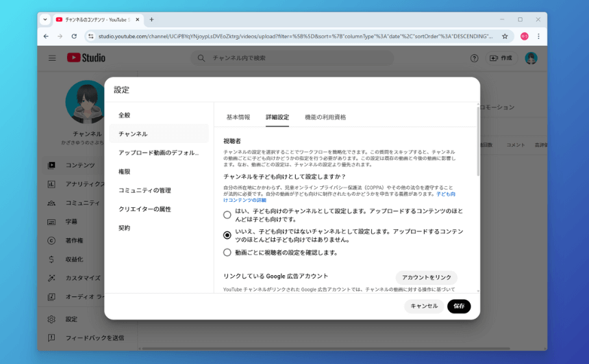Image resolution: width=589 pixels, height=364 pixels.
Task: Select 権限 in settings menu
Action: point(158,172)
